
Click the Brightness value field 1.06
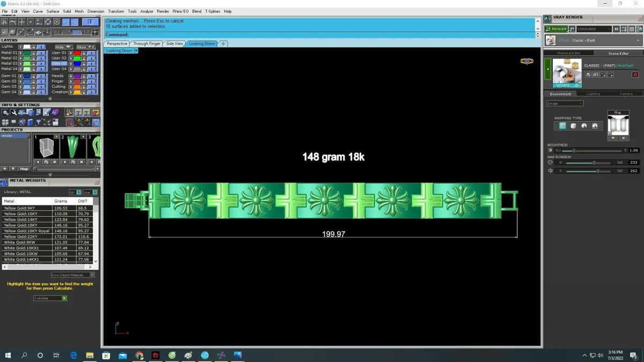point(634,151)
